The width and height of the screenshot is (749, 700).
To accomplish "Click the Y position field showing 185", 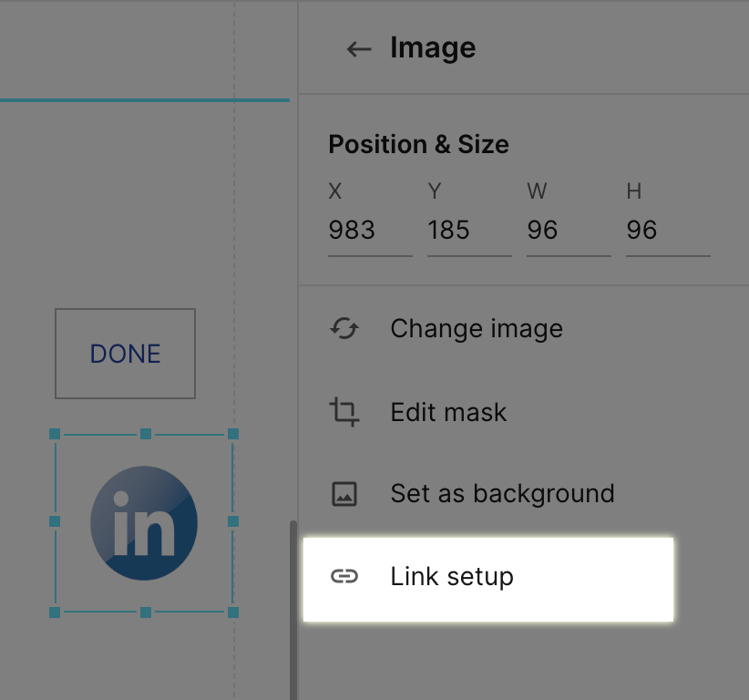I will pos(469,231).
